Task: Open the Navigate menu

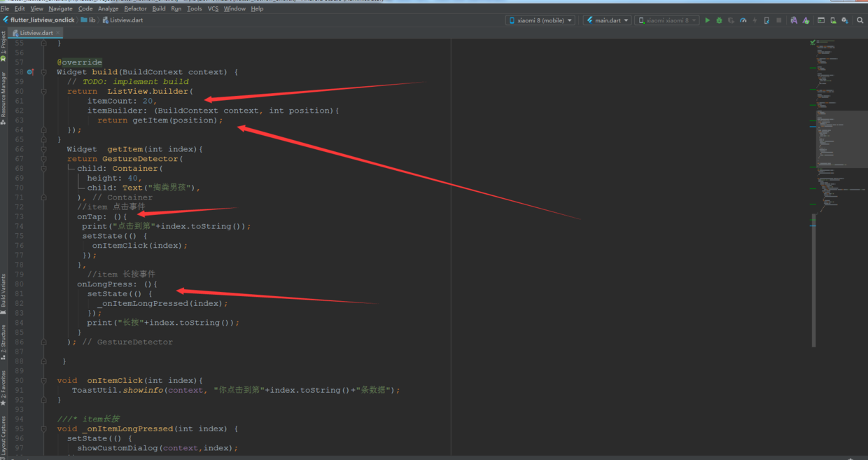Action: 61,8
